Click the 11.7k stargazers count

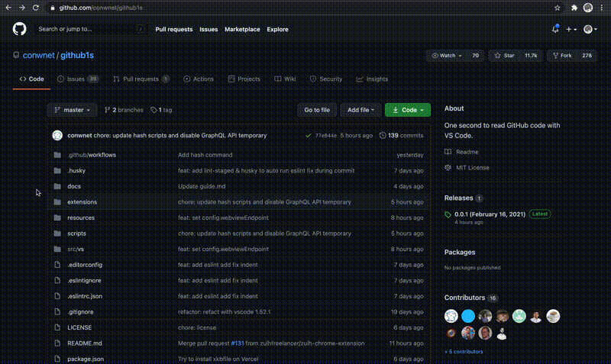point(531,56)
